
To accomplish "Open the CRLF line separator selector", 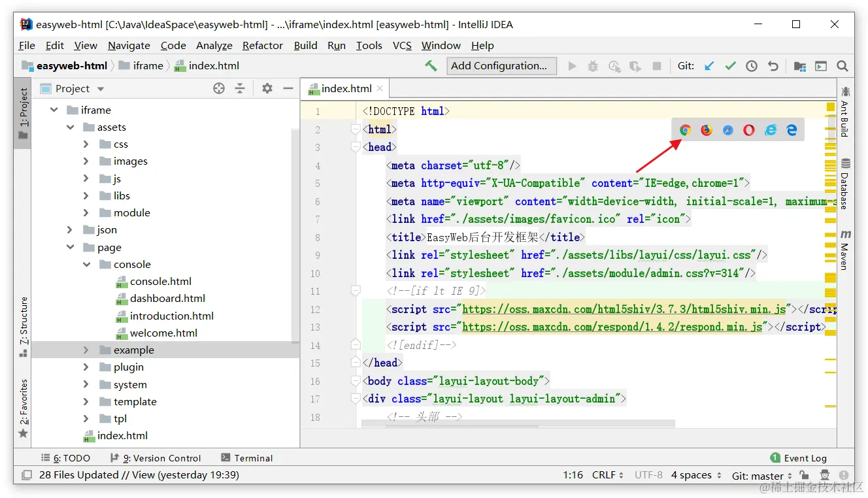I will point(608,475).
